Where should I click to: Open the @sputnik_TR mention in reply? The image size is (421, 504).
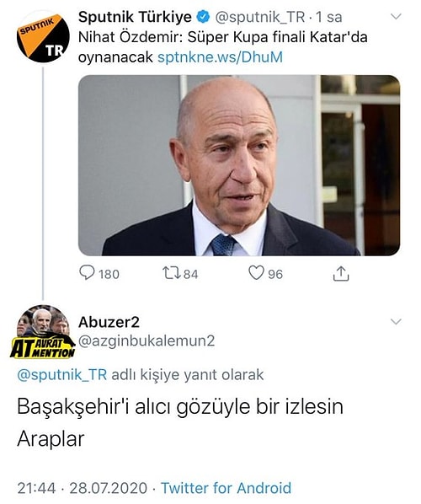61,375
